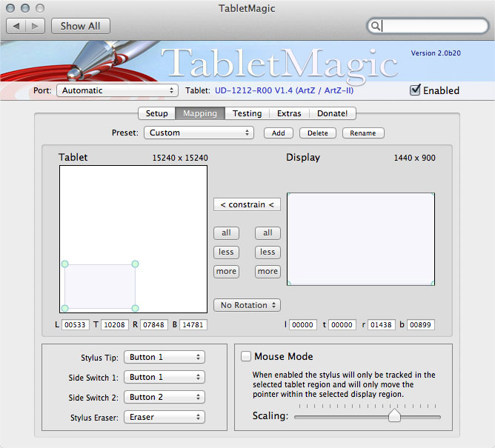Click the bottom-right tablet region handle
The width and height of the screenshot is (495, 448).
(x=135, y=308)
